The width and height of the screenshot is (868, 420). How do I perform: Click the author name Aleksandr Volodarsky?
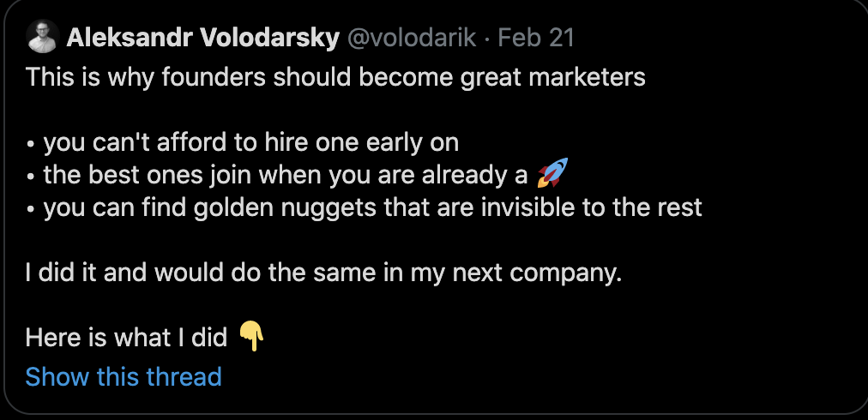tap(202, 39)
